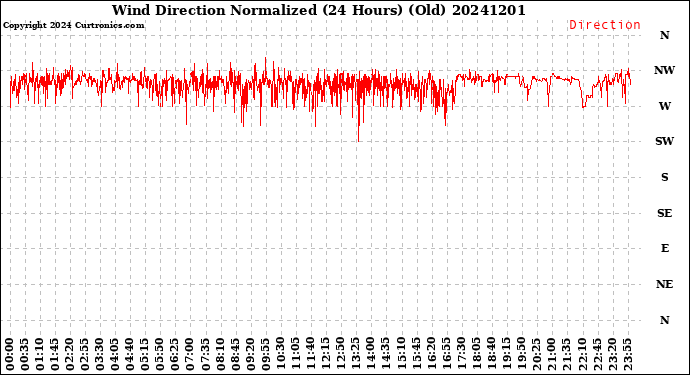
Task: Select the 'NE' y-axis label
Action: click(x=664, y=284)
